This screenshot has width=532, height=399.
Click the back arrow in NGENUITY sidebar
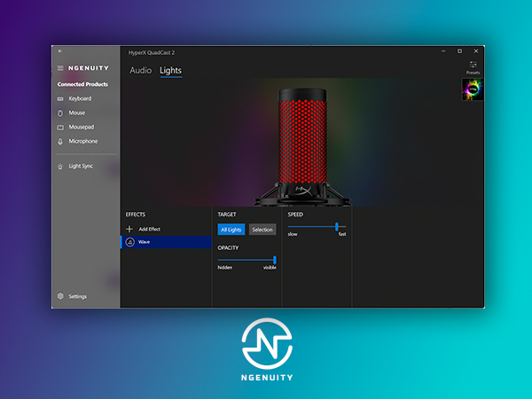60,51
